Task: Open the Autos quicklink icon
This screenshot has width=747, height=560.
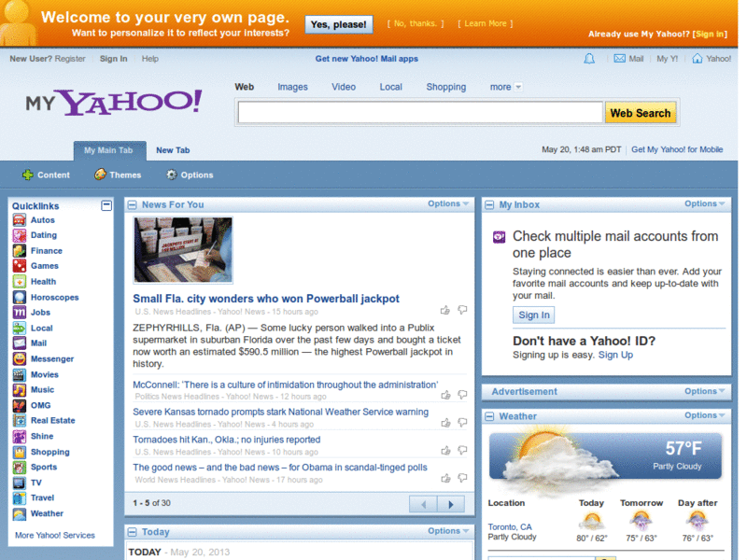Action: coord(20,220)
